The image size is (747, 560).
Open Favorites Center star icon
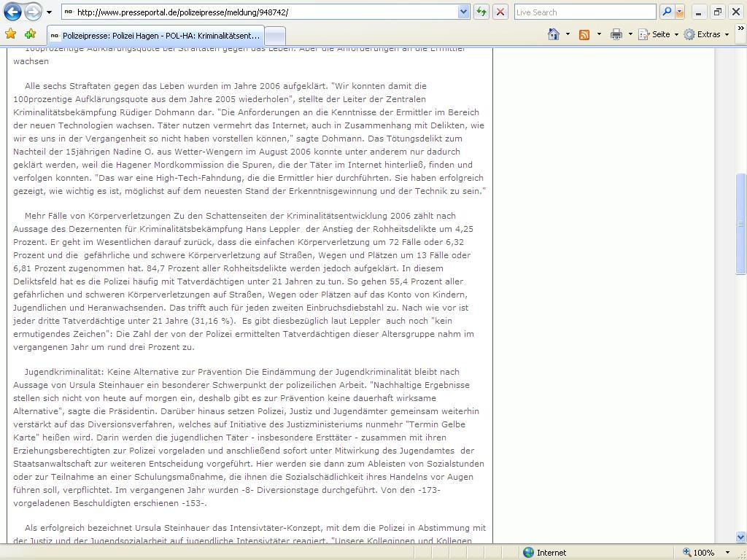[x=10, y=34]
